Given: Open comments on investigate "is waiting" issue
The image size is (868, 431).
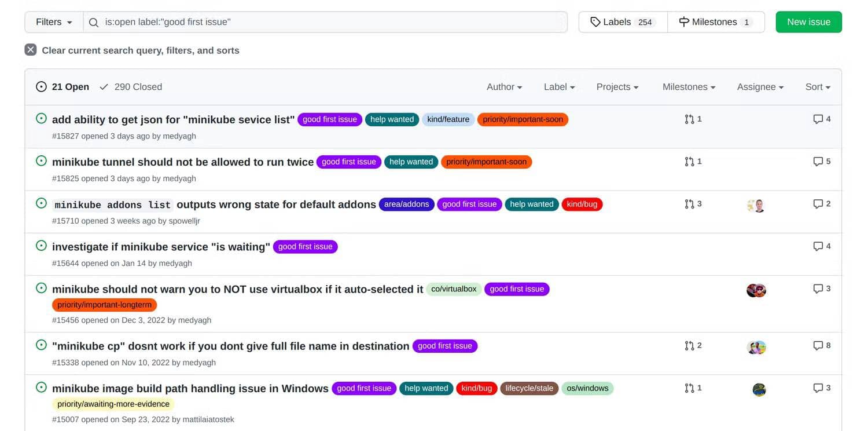Looking at the screenshot, I should point(822,246).
